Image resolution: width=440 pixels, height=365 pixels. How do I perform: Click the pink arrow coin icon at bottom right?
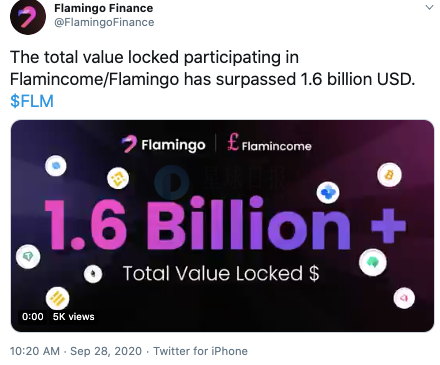(404, 298)
